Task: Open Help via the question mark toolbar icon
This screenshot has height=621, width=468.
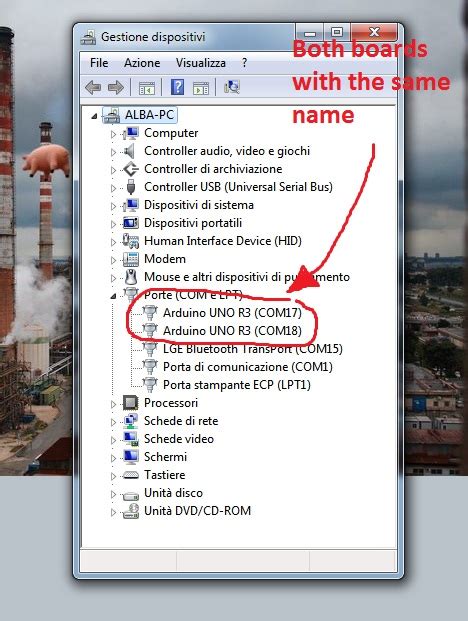Action: (x=177, y=87)
